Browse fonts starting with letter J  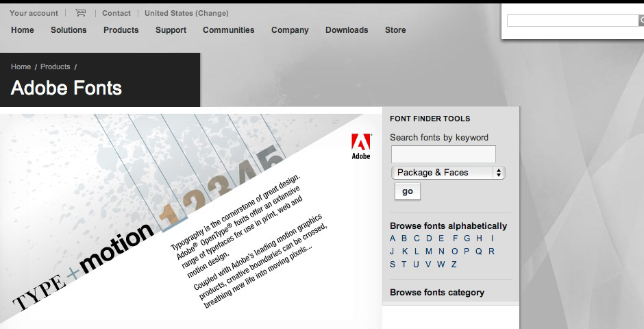(392, 252)
